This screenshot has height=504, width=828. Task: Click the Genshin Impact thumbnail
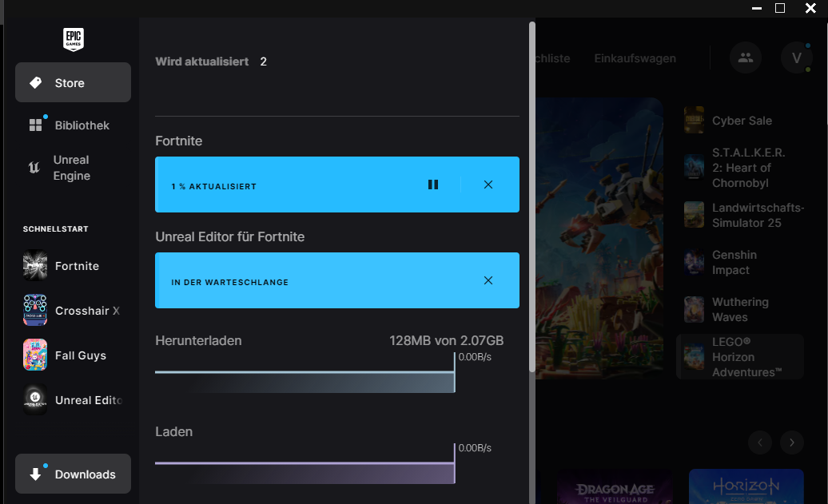pyautogui.click(x=694, y=262)
